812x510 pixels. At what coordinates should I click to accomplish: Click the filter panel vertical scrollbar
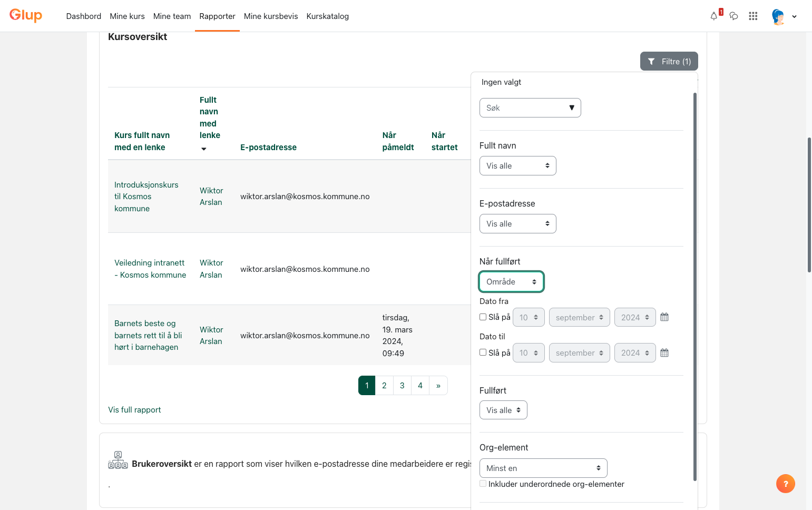click(x=695, y=287)
